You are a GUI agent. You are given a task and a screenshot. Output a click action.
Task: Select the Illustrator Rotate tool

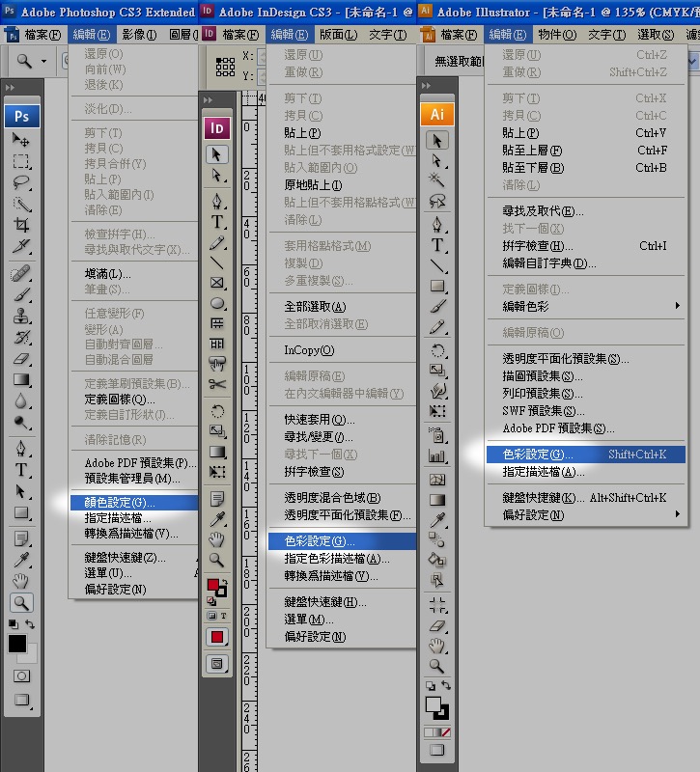(437, 350)
